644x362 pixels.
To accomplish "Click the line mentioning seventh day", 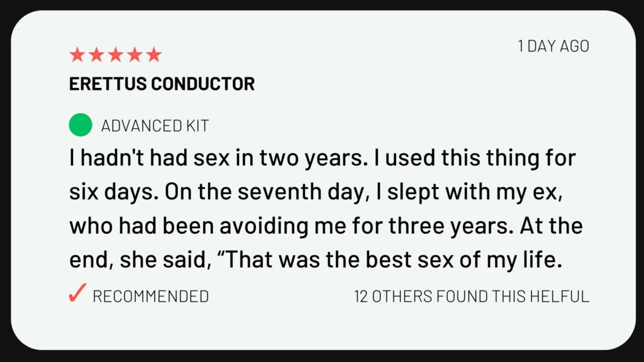I will coord(316,192).
